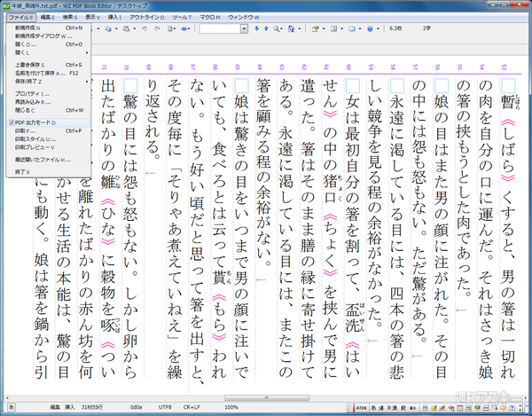The image size is (532, 416).
Task: Open the 挿入 menu
Action: pos(114,18)
